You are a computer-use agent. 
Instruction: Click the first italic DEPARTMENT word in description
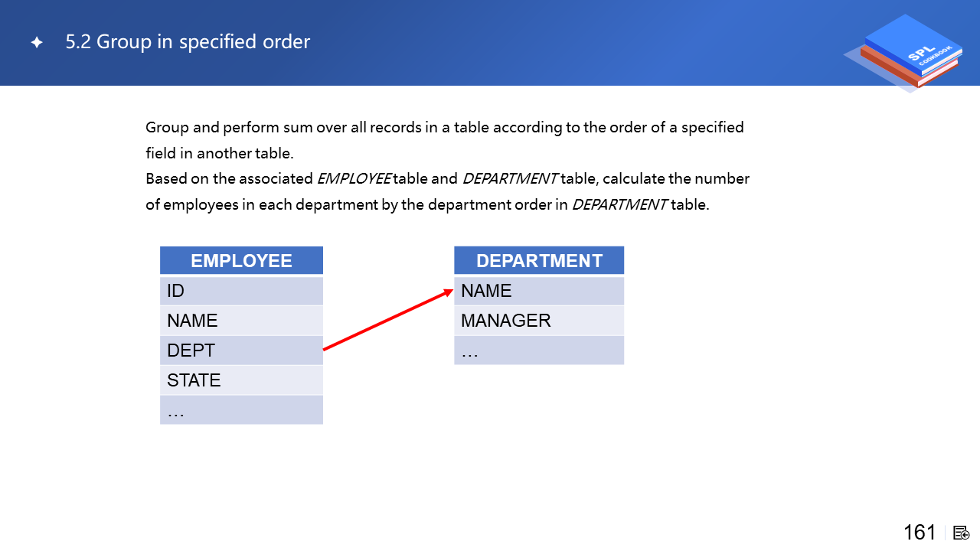(x=510, y=179)
